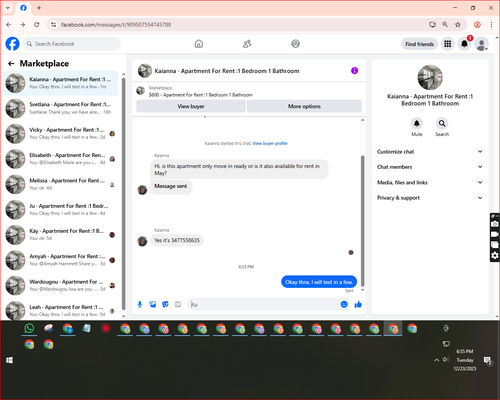Open the Windows Start button

coord(9,360)
